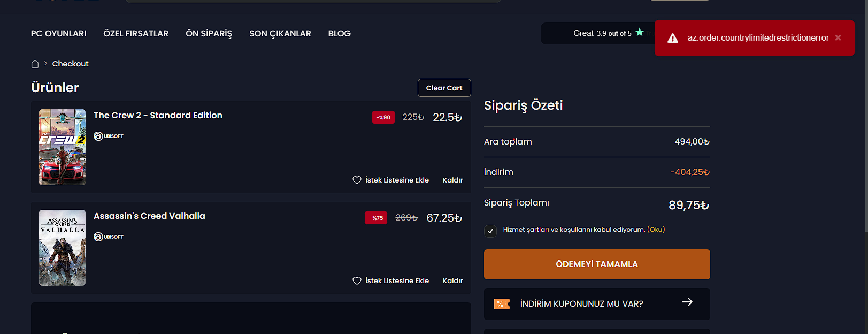This screenshot has width=868, height=334.
Task: Open The Crew 2 cover thumbnail
Action: (x=62, y=147)
